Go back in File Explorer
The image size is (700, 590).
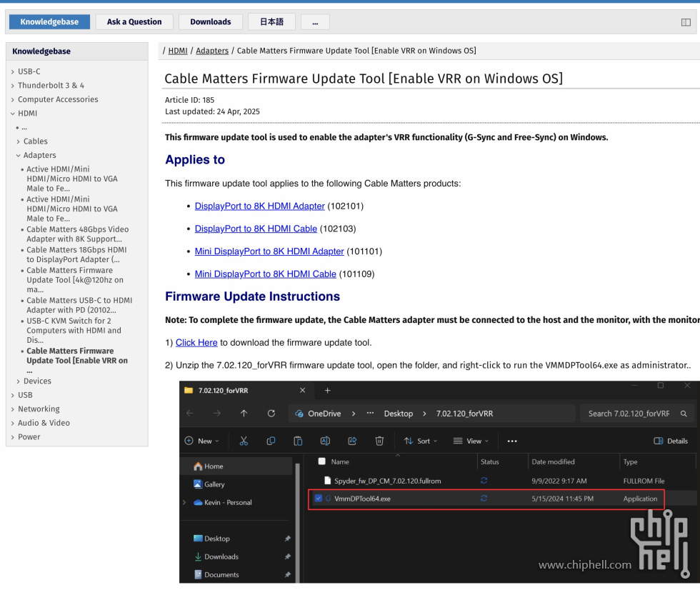(190, 414)
